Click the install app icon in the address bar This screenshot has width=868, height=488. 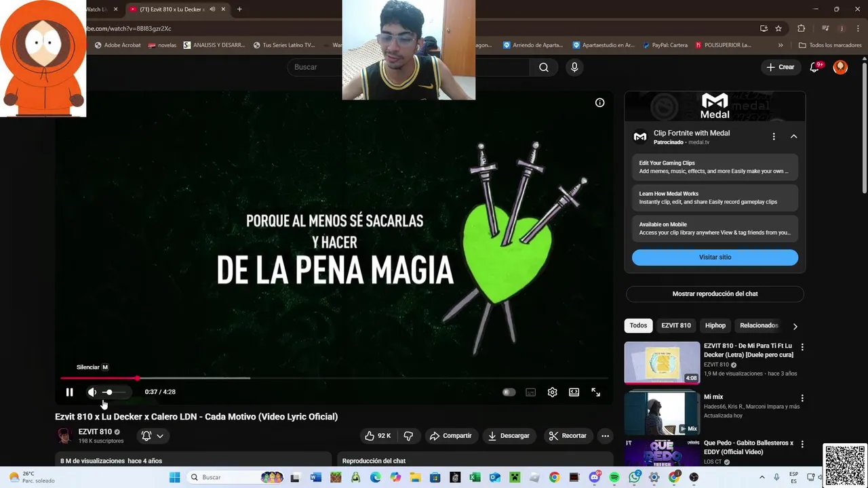[x=764, y=28]
